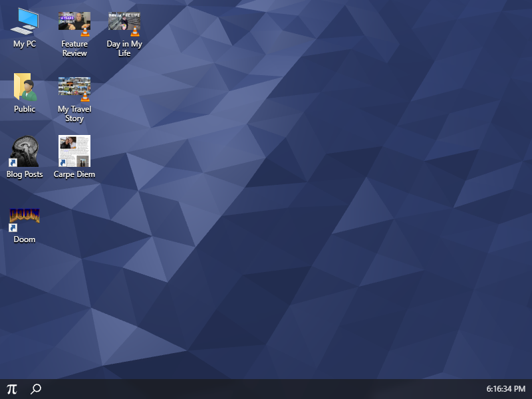This screenshot has width=532, height=399.
Task: Click the "Public" folder name label
Action: tap(25, 109)
